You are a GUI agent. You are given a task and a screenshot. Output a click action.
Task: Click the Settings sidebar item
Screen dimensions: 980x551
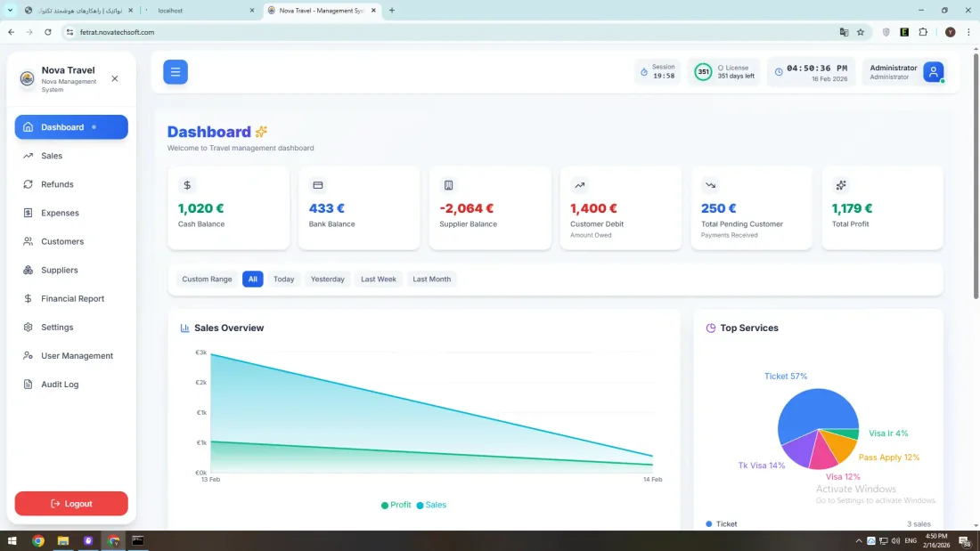[x=55, y=327]
